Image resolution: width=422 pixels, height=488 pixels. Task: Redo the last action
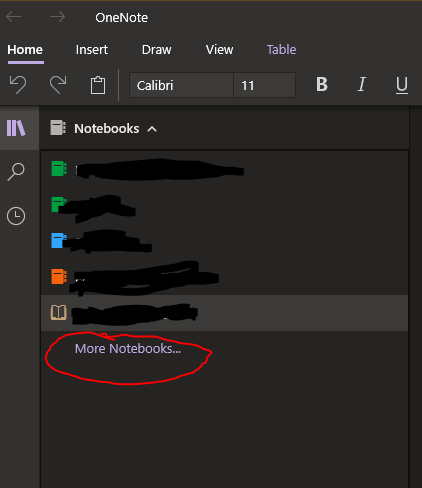(58, 85)
